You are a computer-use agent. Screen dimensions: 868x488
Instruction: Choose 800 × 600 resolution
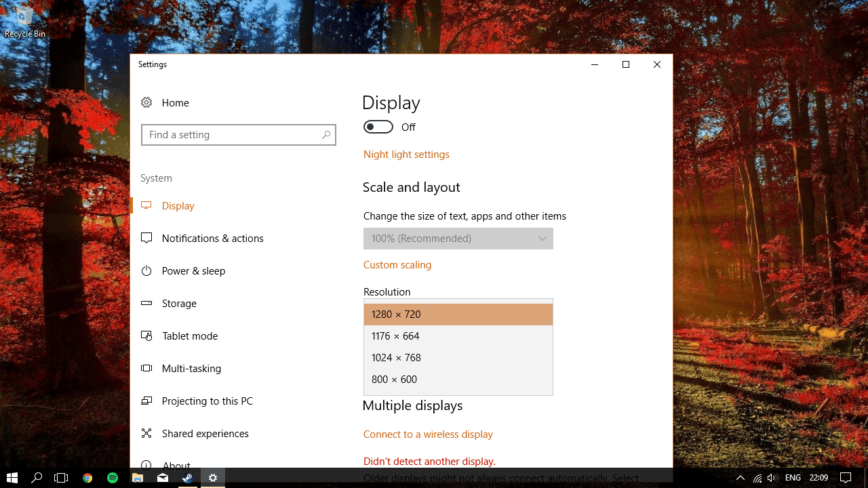pos(458,380)
